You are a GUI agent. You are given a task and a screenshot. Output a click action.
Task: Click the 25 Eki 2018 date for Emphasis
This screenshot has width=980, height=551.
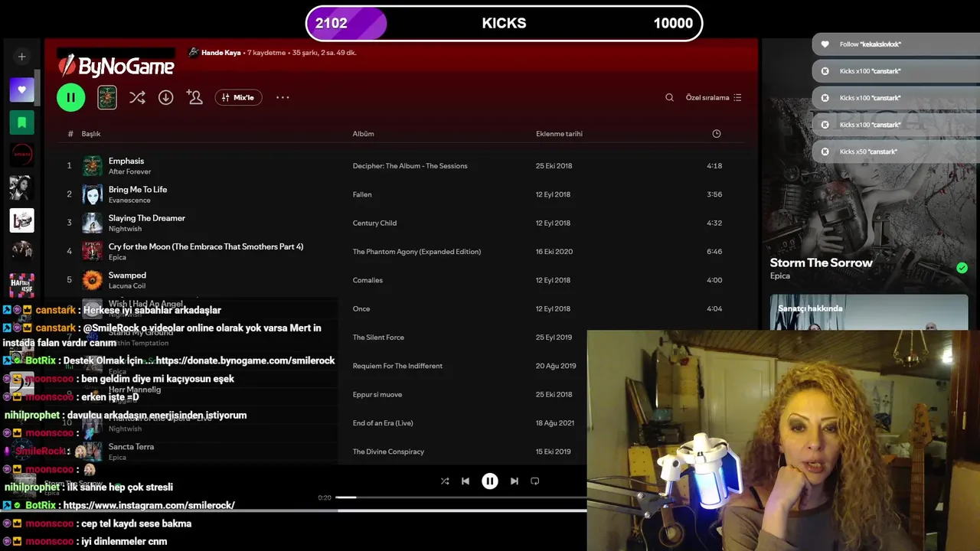click(554, 166)
